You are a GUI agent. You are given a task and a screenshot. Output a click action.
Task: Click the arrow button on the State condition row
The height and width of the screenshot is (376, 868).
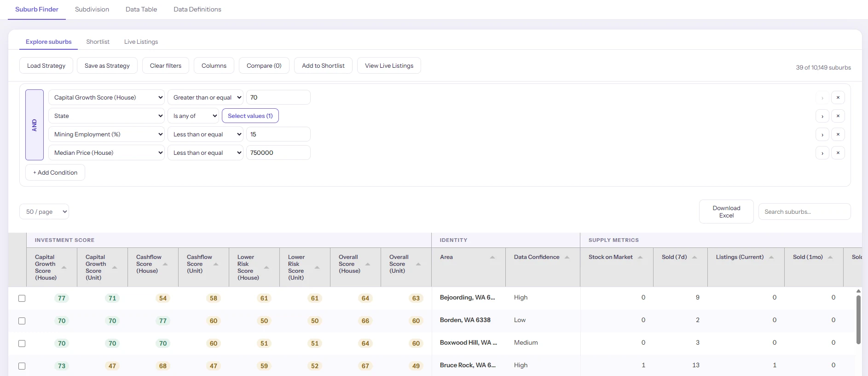pos(822,116)
